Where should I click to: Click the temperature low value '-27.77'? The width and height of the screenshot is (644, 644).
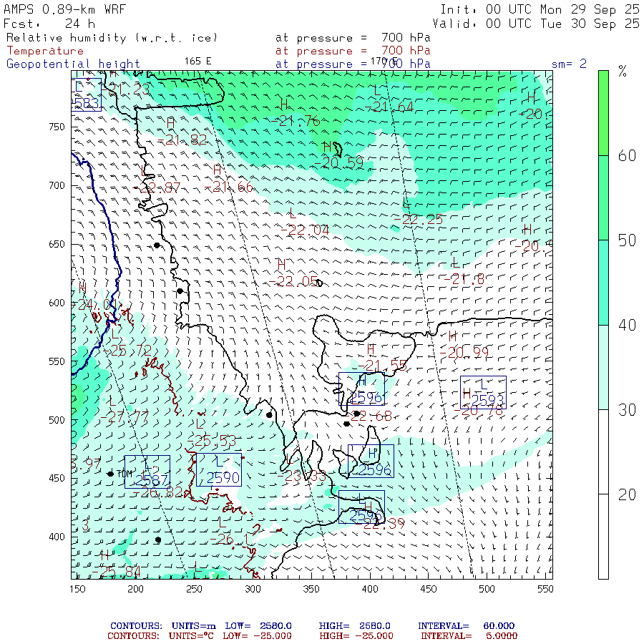tap(125, 418)
